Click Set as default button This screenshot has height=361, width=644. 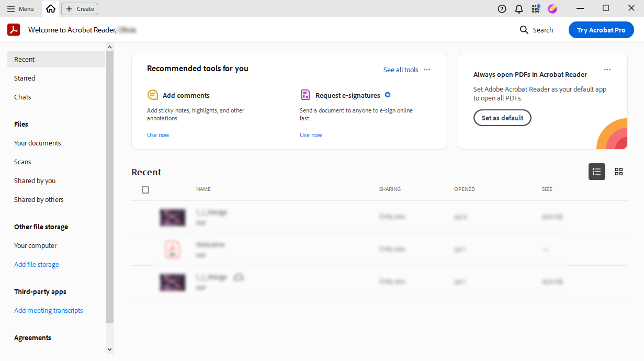pos(502,118)
